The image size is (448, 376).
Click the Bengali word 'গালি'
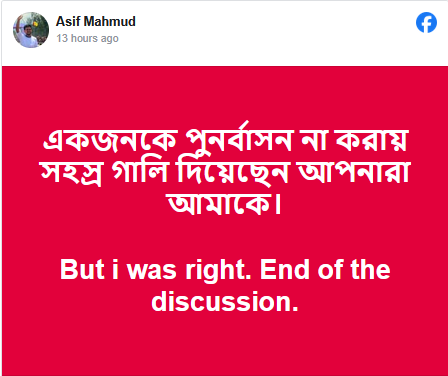[139, 171]
